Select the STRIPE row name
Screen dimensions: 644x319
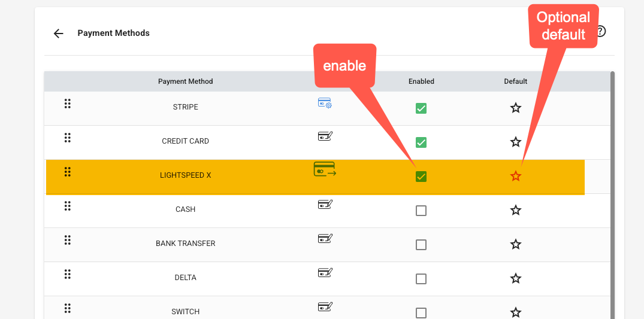click(x=186, y=107)
